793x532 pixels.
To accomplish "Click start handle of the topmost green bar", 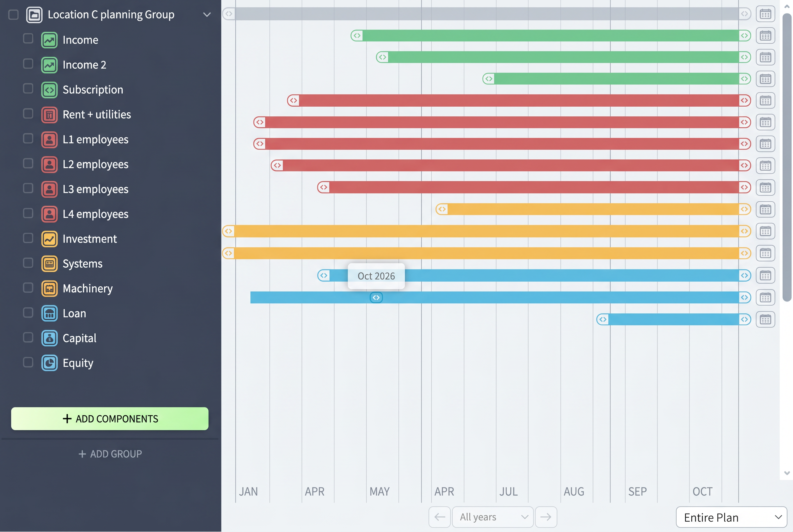I will pos(357,36).
